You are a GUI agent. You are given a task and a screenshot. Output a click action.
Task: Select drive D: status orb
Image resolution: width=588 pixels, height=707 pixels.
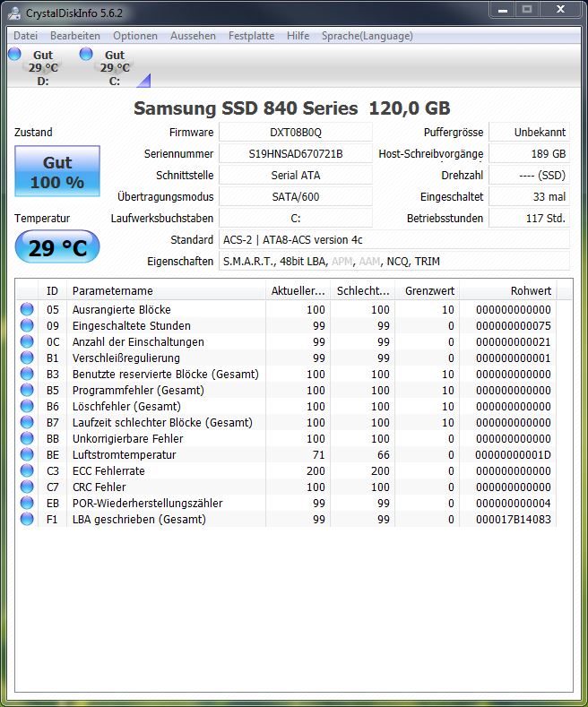pos(15,54)
